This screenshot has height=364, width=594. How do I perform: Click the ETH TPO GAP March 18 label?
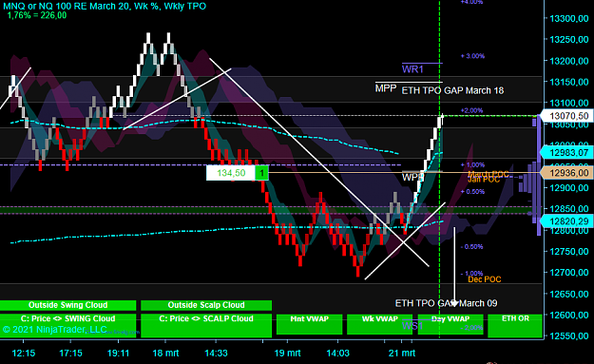(452, 90)
